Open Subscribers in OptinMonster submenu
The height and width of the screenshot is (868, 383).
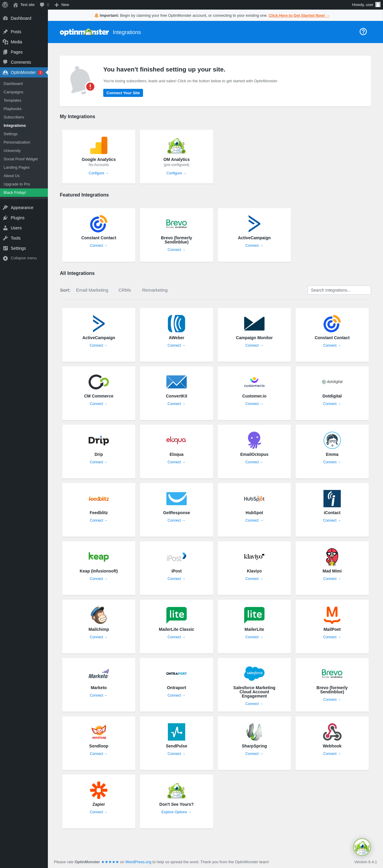(14, 117)
